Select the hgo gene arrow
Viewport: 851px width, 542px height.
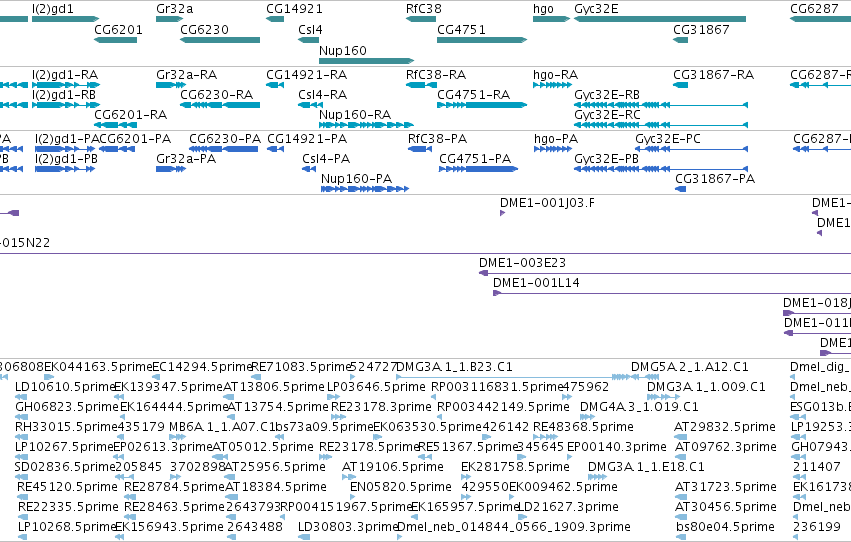pos(551,19)
